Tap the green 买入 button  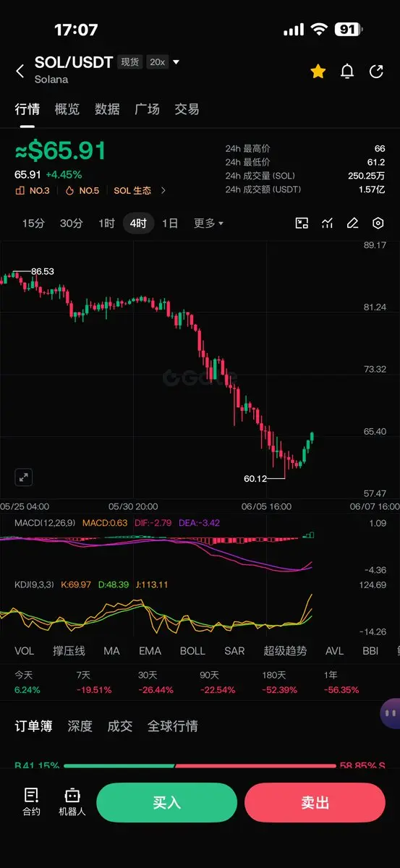[166, 803]
